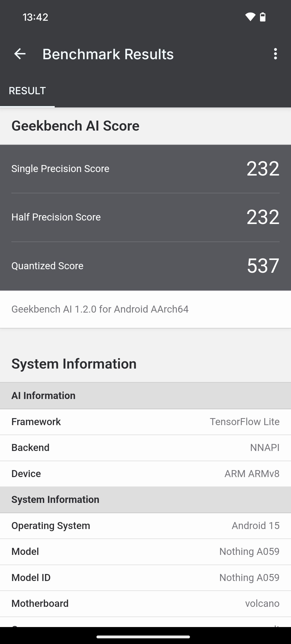Tap the Operating System Android 15 row
The image size is (291, 644).
[145, 526]
